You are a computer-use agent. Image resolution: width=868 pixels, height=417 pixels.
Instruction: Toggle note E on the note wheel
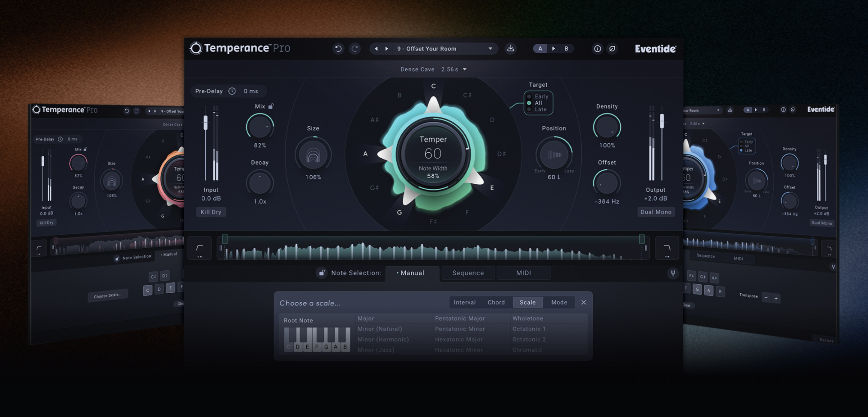(492, 188)
